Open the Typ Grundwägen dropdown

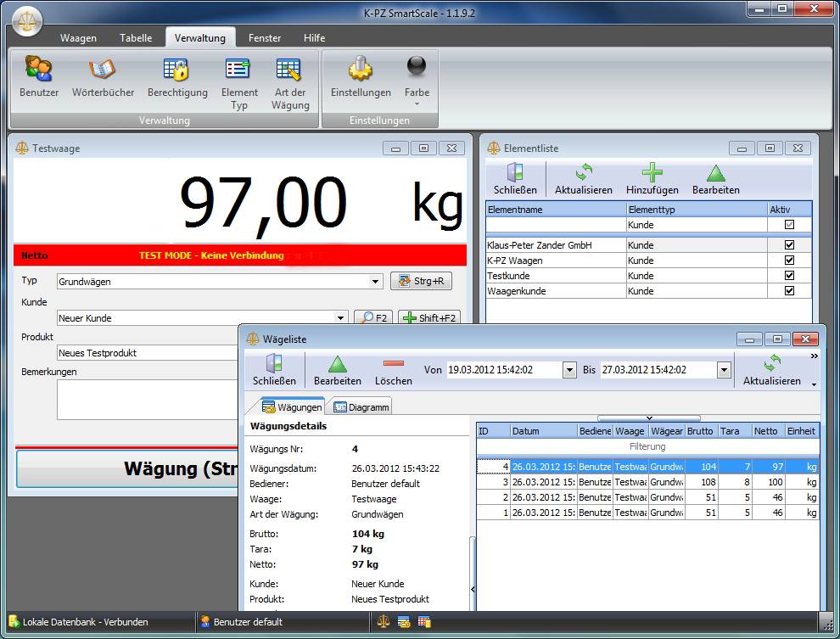coord(376,281)
